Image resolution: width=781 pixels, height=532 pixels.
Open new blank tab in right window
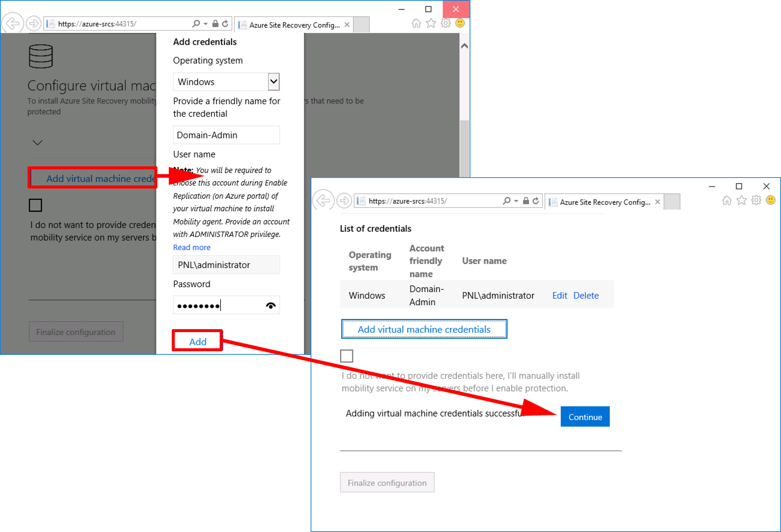(672, 202)
